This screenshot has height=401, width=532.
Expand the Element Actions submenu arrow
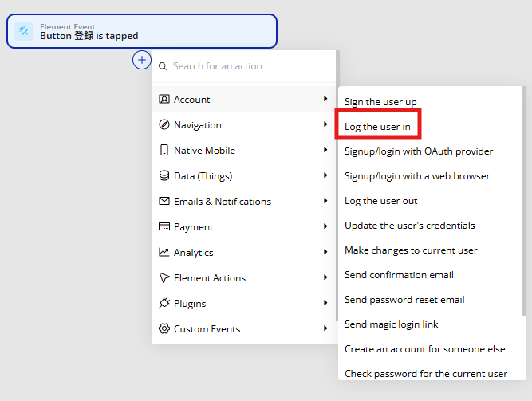click(x=325, y=277)
